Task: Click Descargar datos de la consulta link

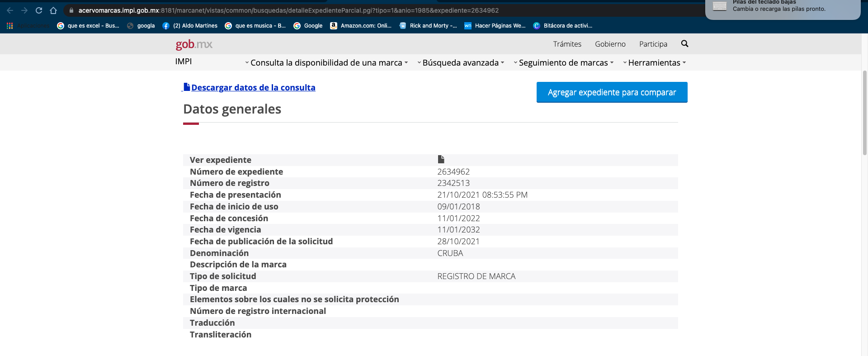Action: 253,88
